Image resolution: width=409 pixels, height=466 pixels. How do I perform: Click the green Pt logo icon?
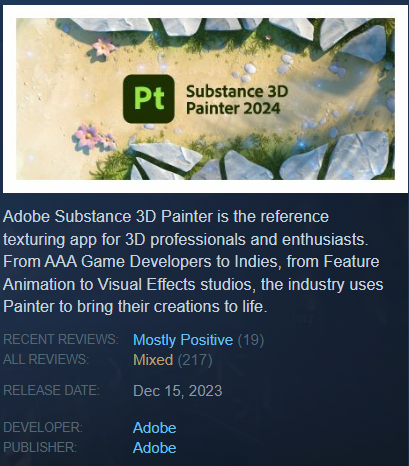point(149,99)
